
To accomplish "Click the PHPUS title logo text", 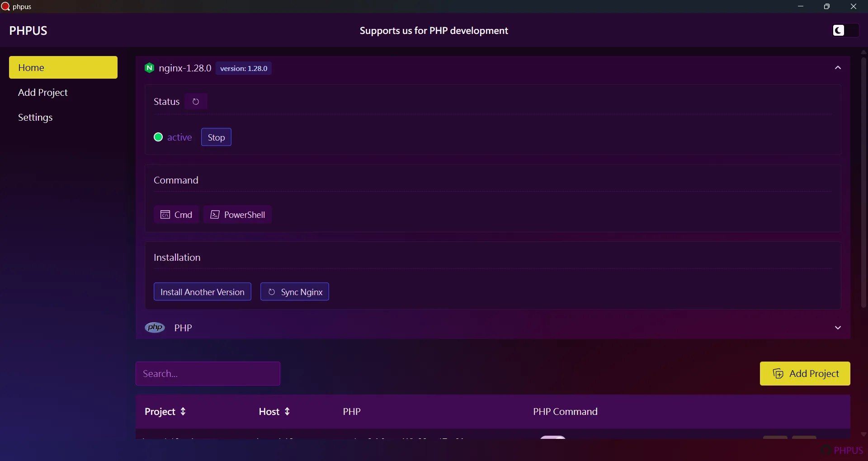I will pyautogui.click(x=28, y=30).
